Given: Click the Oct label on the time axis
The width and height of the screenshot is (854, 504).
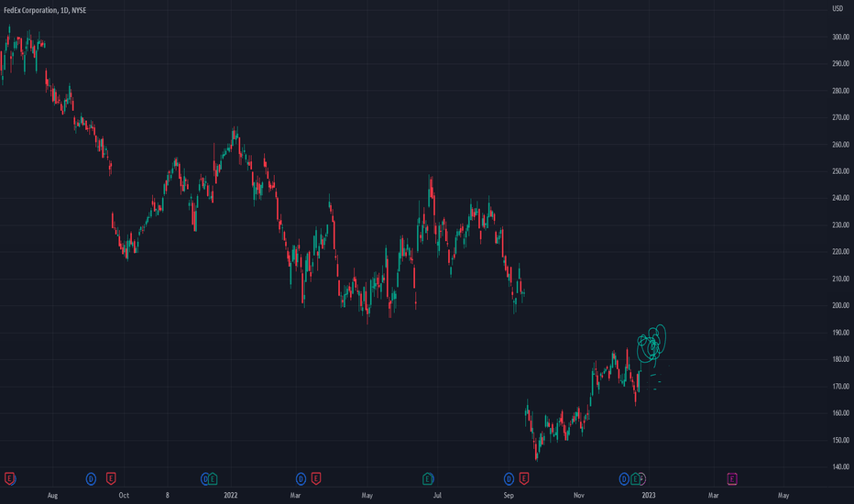Looking at the screenshot, I should coord(124,495).
